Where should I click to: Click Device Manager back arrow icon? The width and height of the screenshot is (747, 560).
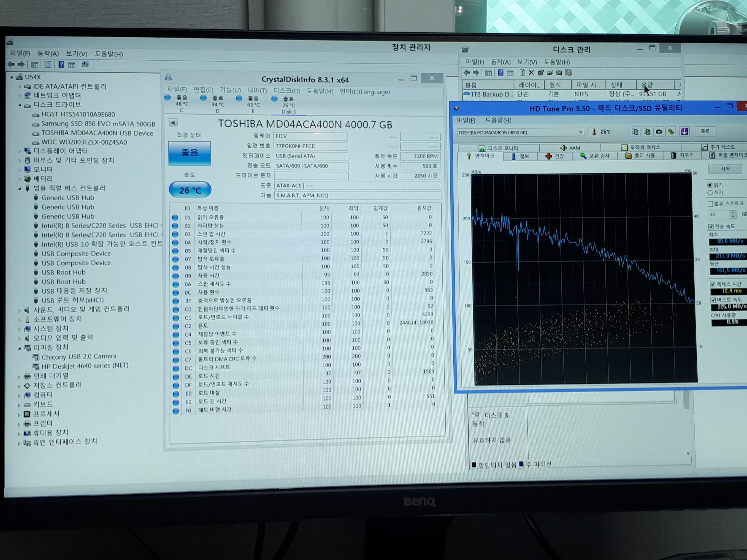(x=11, y=64)
